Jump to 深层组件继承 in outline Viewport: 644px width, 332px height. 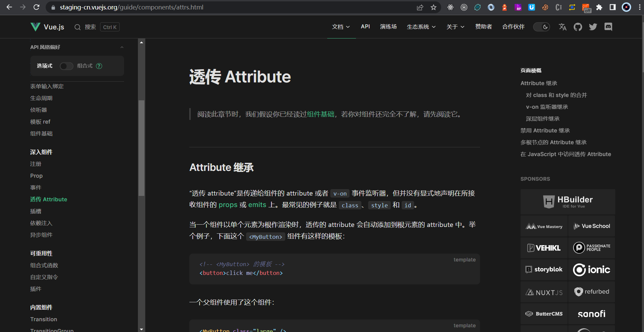(543, 119)
